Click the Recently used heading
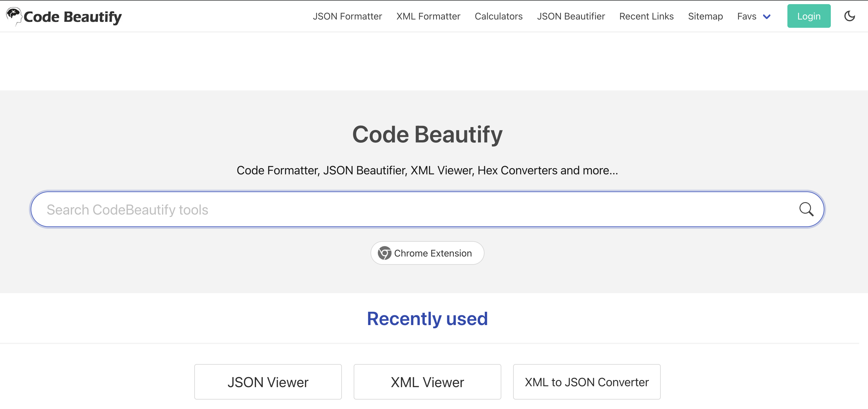Screen dimensions: 868x409 [427, 319]
